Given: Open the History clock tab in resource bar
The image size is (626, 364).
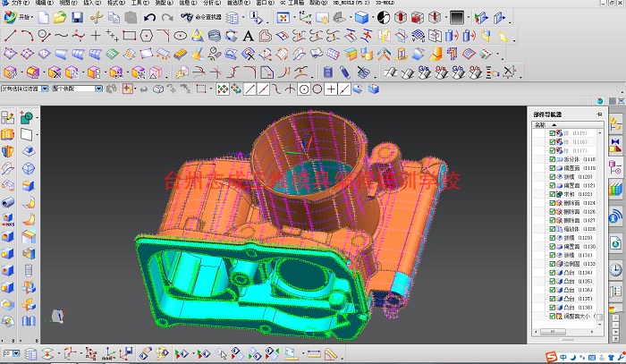Looking at the screenshot, I should (615, 270).
